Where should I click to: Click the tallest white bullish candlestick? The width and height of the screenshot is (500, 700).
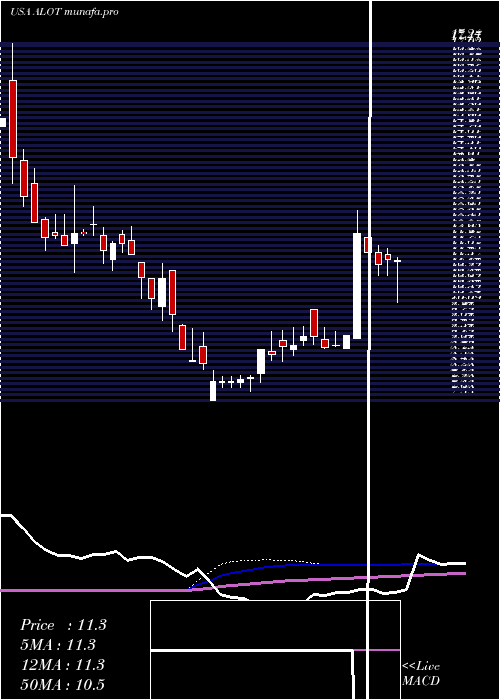[x=357, y=286]
